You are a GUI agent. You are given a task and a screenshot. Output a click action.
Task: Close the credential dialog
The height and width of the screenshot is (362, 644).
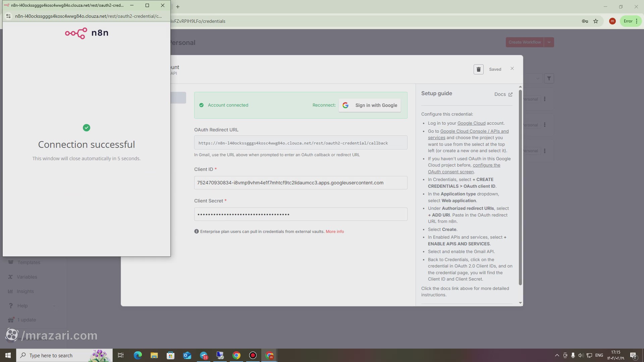coord(512,69)
